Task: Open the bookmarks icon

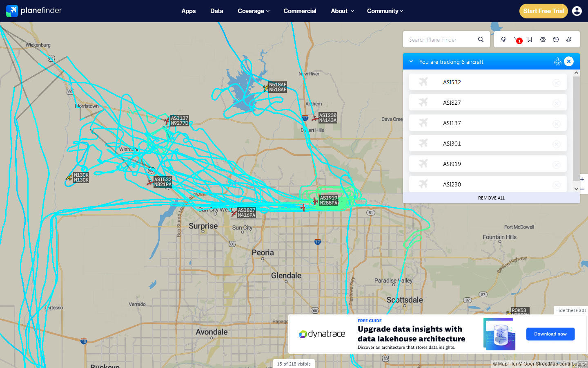Action: [x=530, y=40]
